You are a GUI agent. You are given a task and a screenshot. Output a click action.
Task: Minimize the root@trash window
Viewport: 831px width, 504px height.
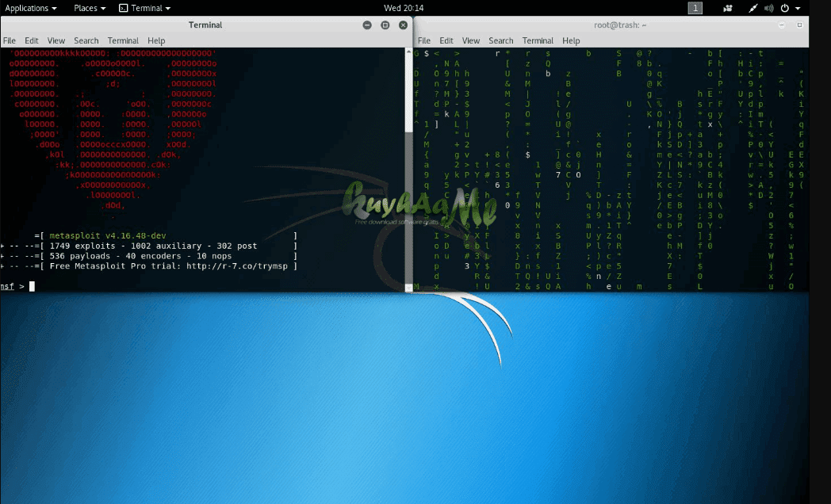pyautogui.click(x=781, y=25)
